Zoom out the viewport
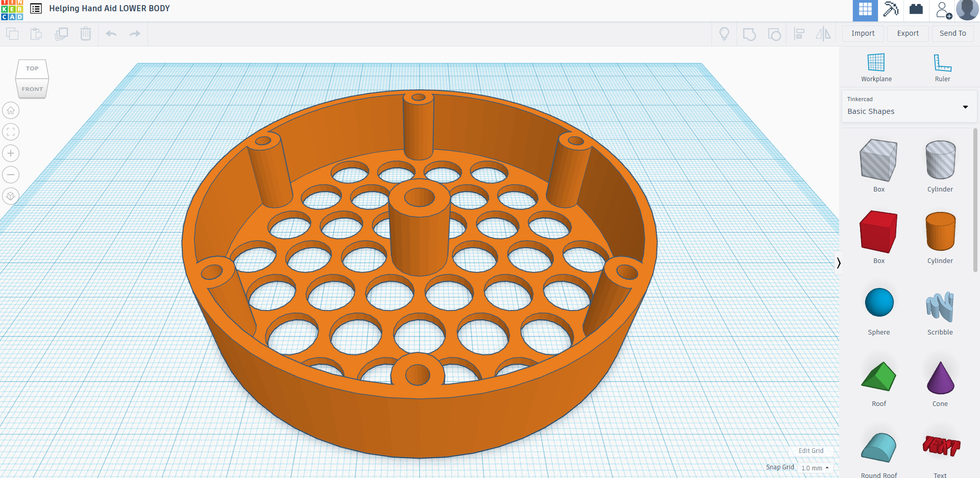Viewport: 980px width, 478px height. click(11, 175)
